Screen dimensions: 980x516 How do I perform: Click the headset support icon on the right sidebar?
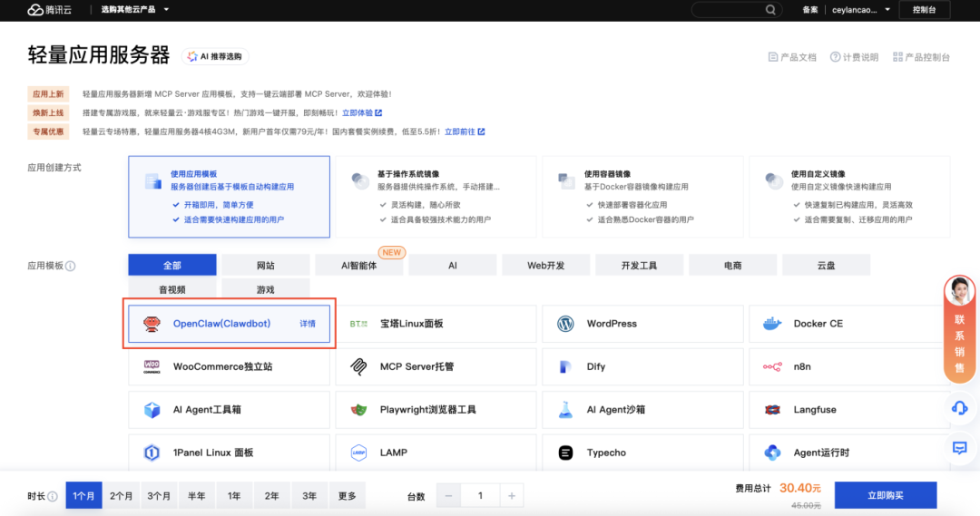pyautogui.click(x=959, y=409)
